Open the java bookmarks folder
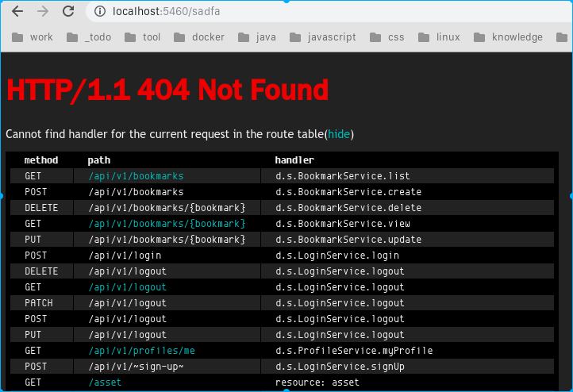This screenshot has height=392, width=573. click(257, 37)
